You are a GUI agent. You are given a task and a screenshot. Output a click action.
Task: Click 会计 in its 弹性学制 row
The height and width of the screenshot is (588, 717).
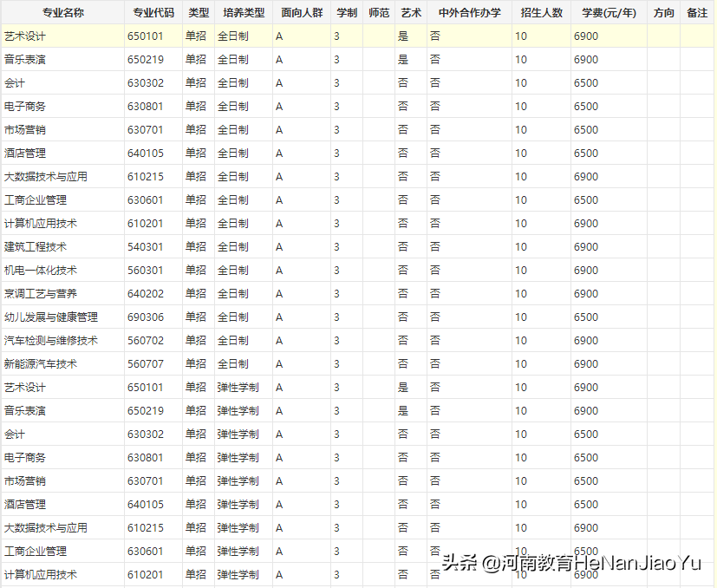(x=14, y=434)
